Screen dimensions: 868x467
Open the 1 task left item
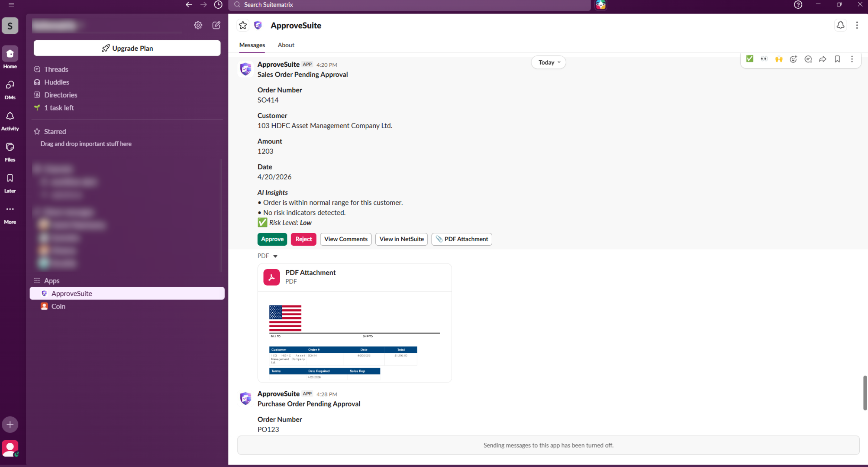coord(59,108)
